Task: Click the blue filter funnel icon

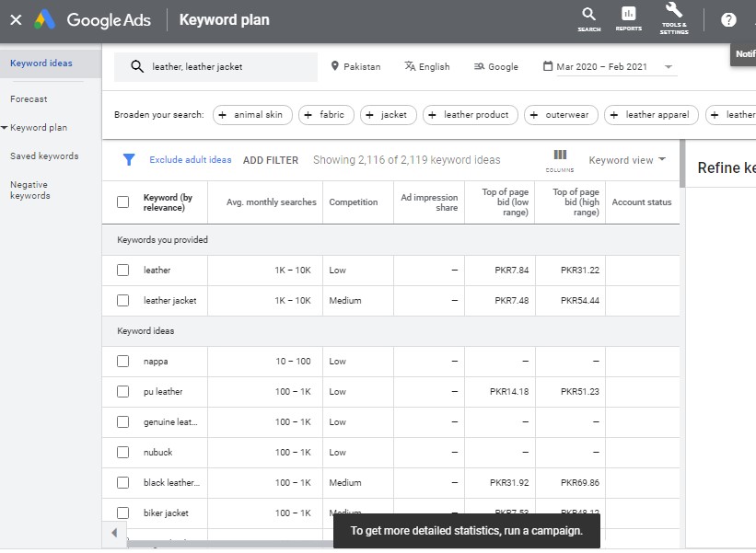Action: (130, 160)
